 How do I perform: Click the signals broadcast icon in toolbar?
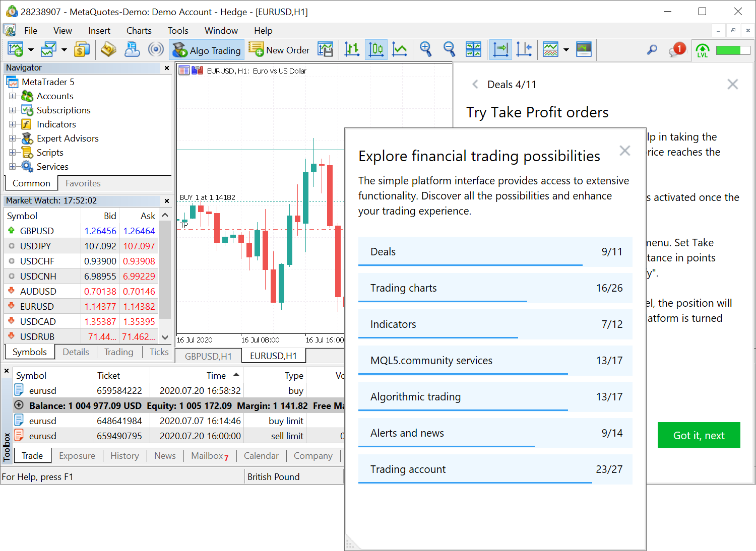tap(156, 49)
